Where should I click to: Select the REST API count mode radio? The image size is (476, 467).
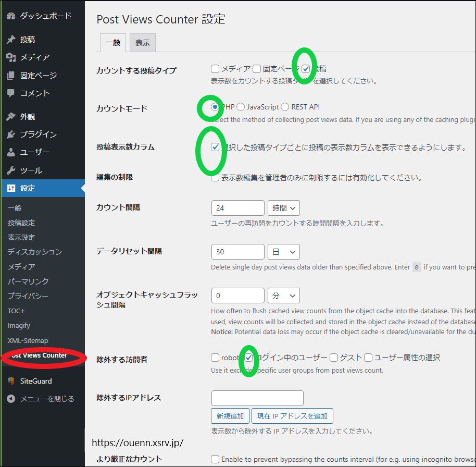(x=285, y=107)
